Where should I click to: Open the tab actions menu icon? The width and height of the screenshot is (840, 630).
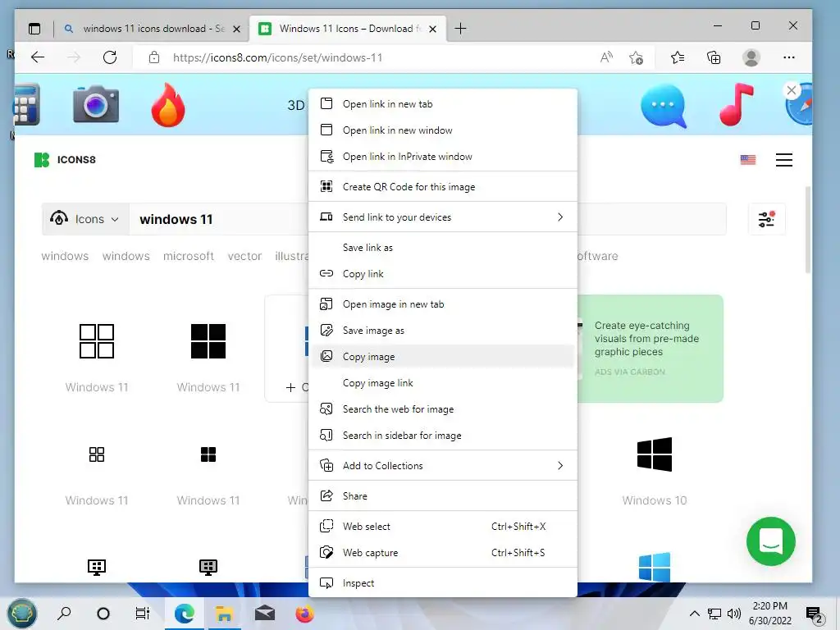click(34, 29)
